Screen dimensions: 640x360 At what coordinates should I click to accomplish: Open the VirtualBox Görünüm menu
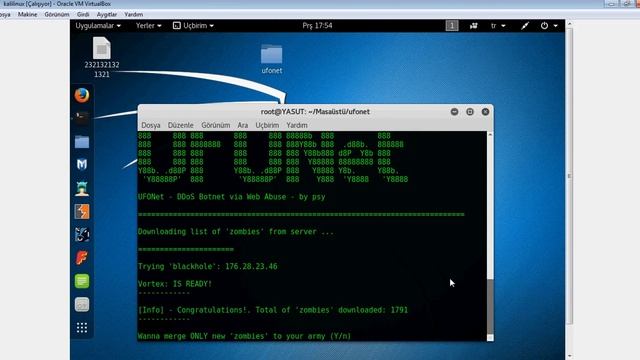pyautogui.click(x=57, y=14)
